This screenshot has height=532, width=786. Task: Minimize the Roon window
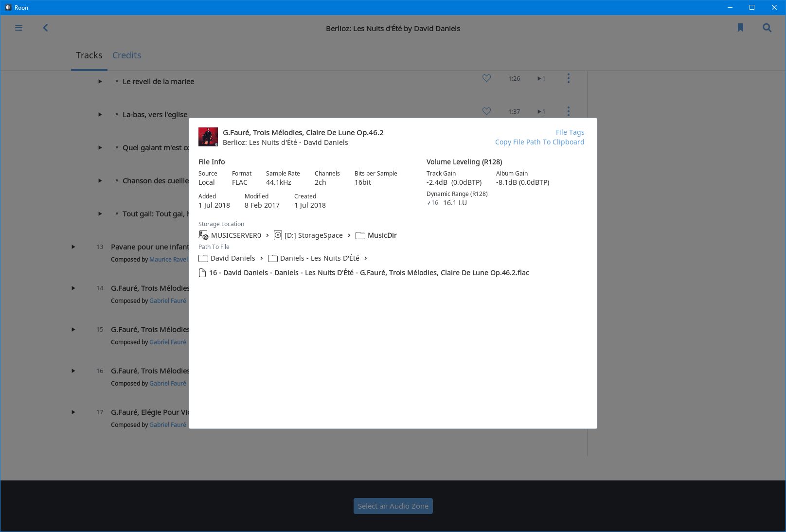point(730,7)
